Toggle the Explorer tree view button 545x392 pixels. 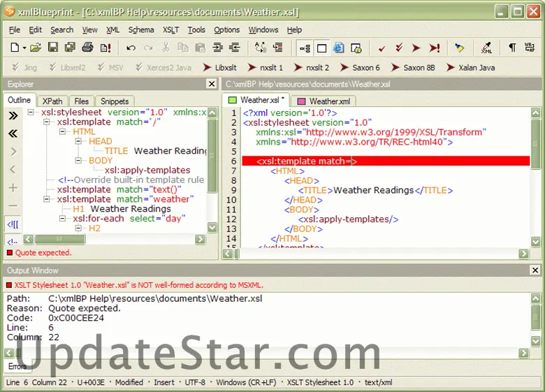[305, 48]
